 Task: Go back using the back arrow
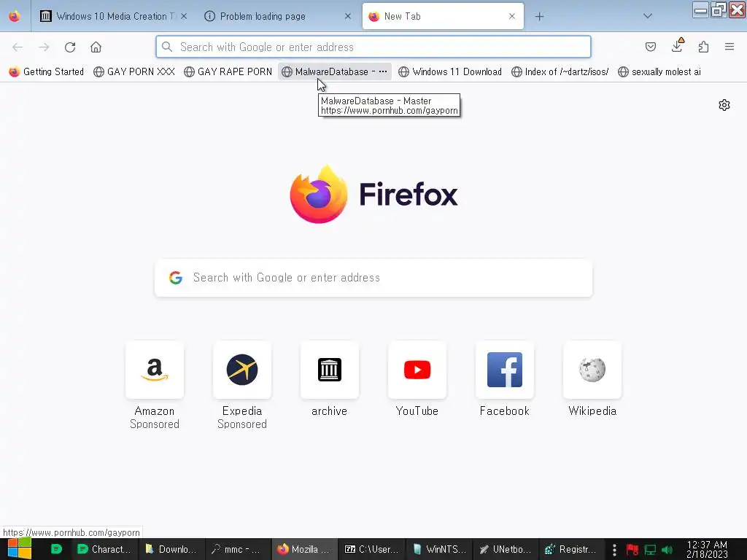pos(18,47)
